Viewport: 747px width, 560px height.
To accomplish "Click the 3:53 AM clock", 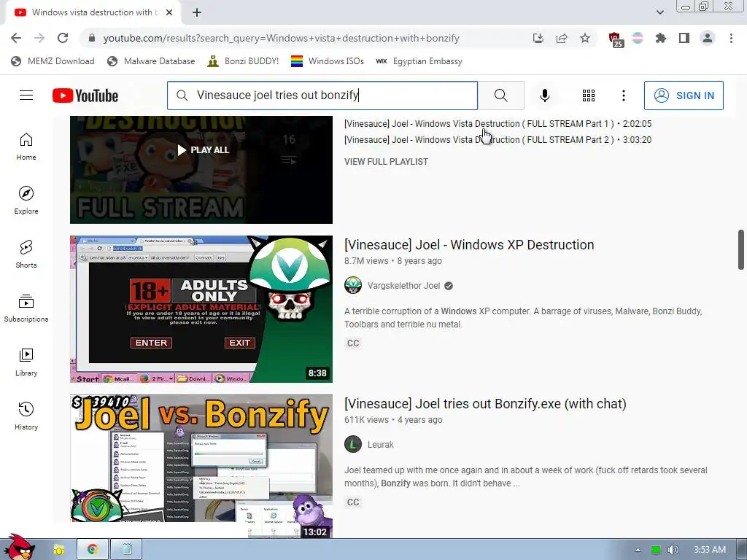I will point(709,550).
